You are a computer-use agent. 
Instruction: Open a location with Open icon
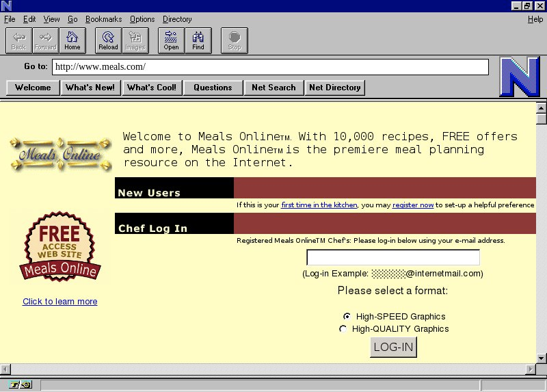171,41
